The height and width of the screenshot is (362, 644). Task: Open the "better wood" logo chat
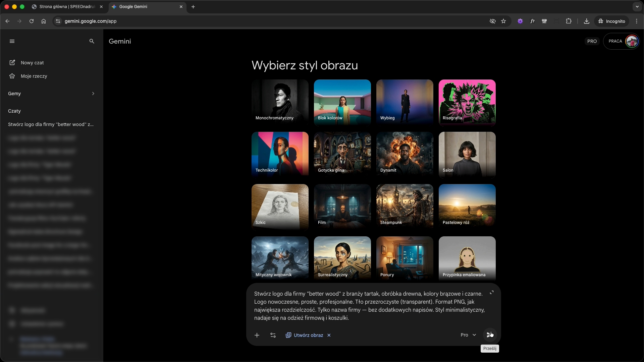(x=51, y=124)
